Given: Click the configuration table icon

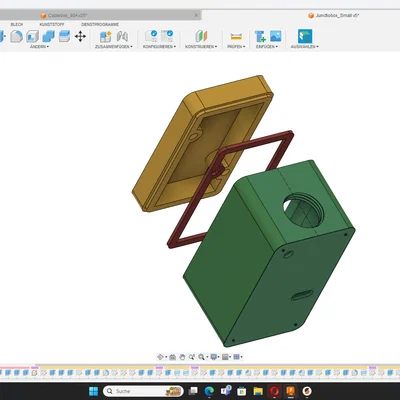Looking at the screenshot, I should click(167, 36).
